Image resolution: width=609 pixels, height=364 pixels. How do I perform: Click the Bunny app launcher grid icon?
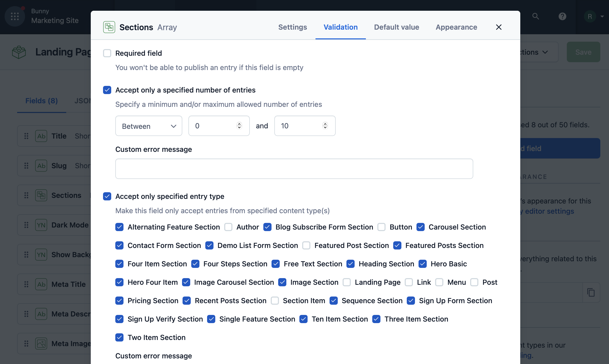(x=15, y=16)
